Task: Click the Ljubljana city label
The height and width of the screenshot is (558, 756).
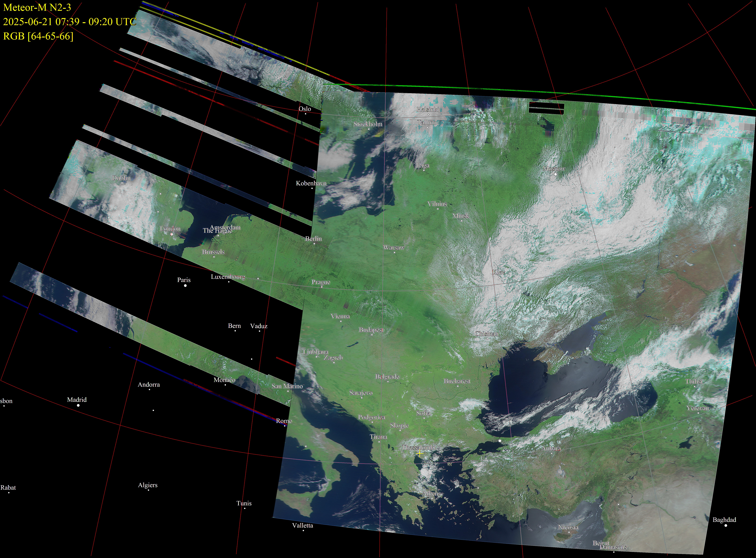Action: click(x=316, y=352)
